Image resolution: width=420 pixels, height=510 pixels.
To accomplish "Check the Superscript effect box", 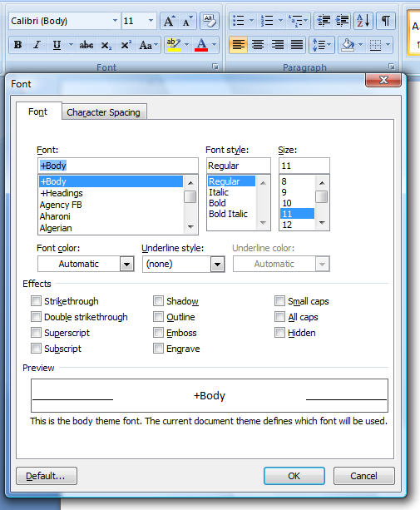I will coord(36,333).
